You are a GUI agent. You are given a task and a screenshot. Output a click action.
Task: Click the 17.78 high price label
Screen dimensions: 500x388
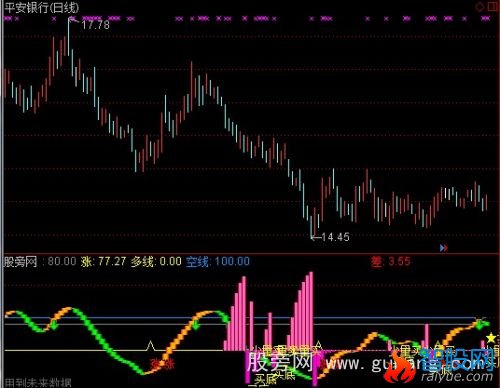95,25
